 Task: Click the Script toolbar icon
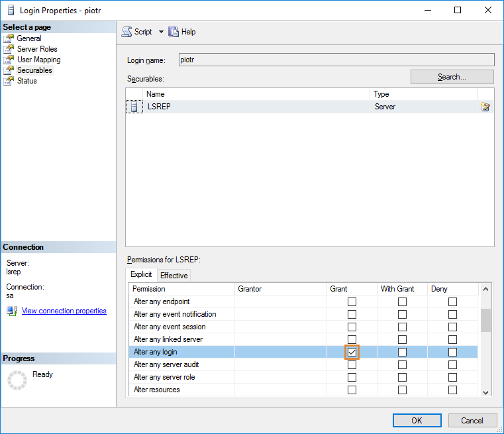tap(126, 32)
